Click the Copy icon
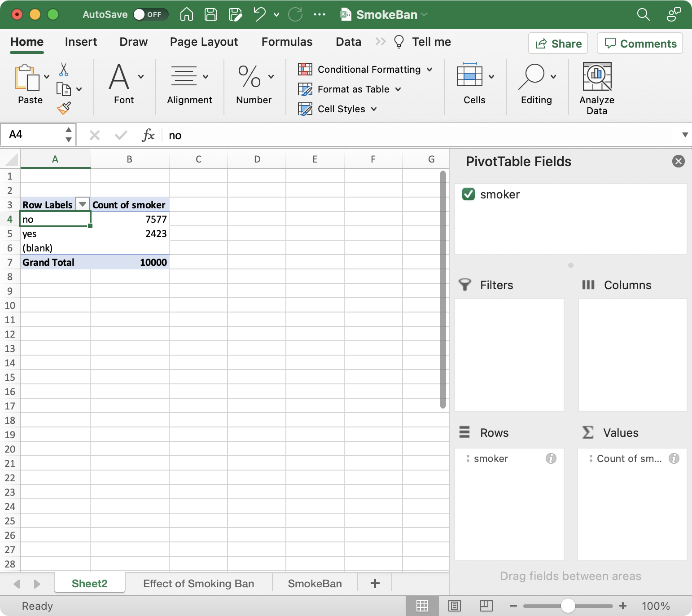This screenshot has width=692, height=616. pos(64,89)
